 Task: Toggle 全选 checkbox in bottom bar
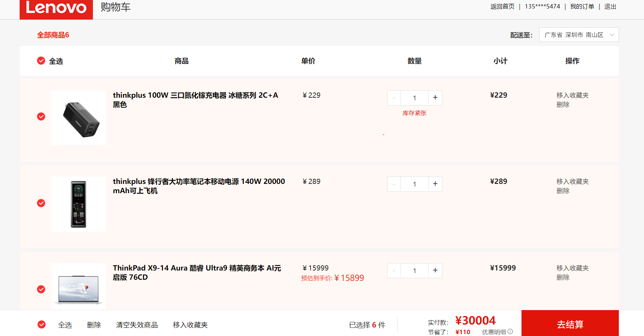coord(41,325)
